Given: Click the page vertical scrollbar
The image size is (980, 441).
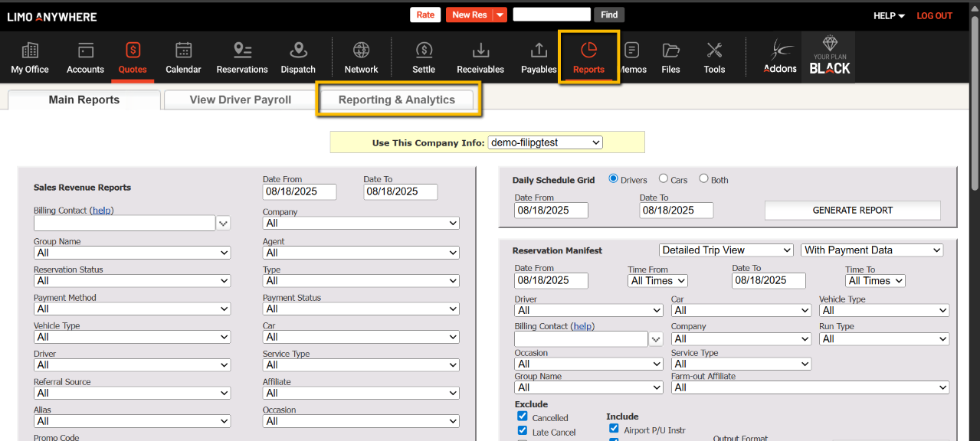Looking at the screenshot, I should pyautogui.click(x=974, y=100).
